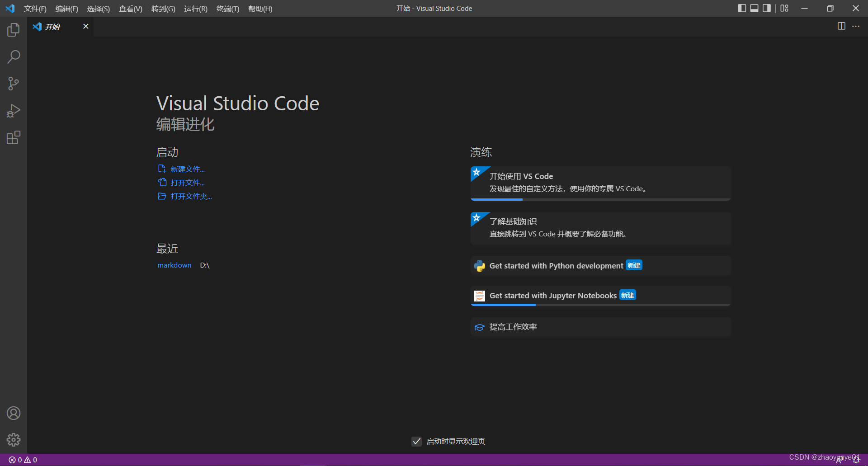Click the 打开文件... link

[x=188, y=183]
